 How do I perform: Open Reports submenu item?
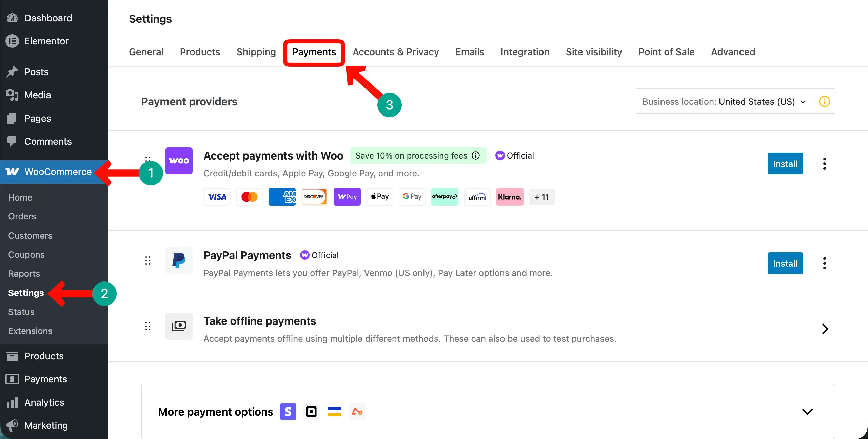[24, 274]
